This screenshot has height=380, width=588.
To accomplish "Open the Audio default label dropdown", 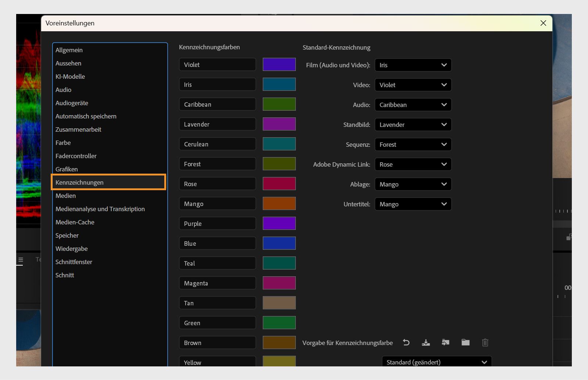I will tap(413, 105).
